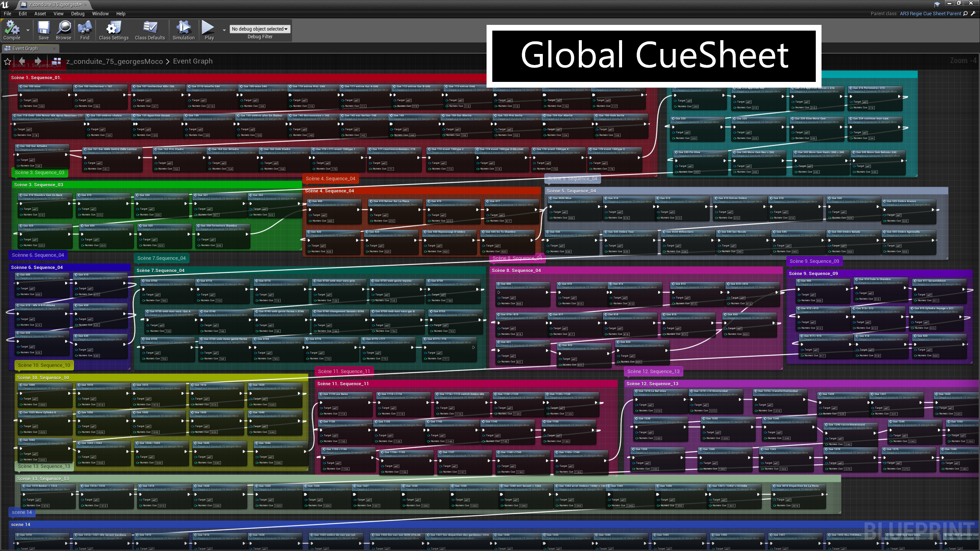Close the z_conduite_75_georgesM tab

click(x=85, y=5)
